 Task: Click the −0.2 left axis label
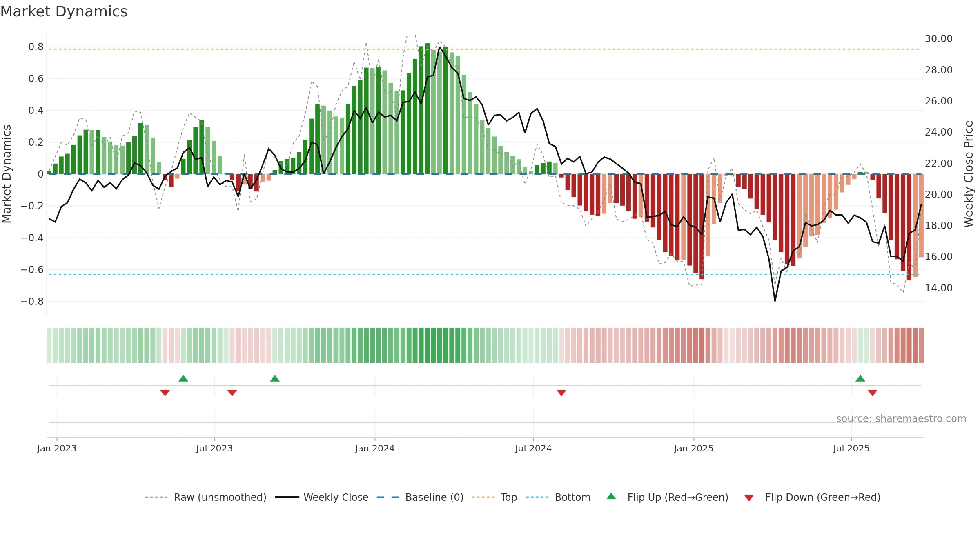pos(32,206)
